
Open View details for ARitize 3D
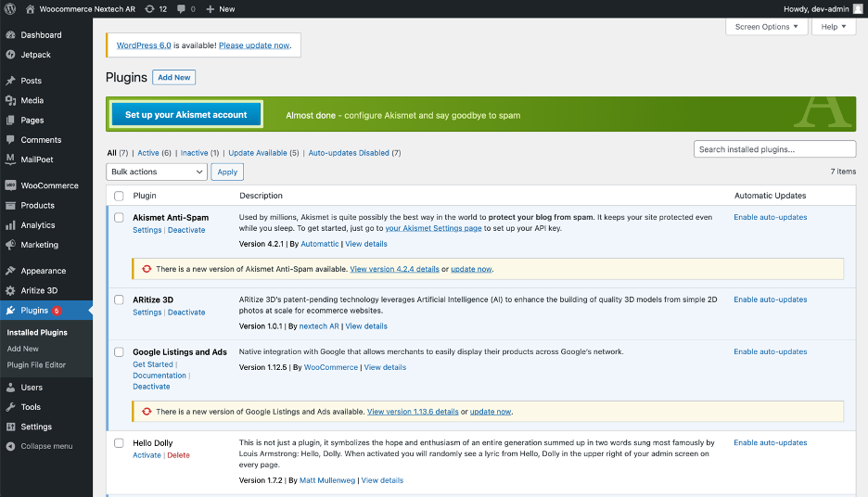pos(366,326)
